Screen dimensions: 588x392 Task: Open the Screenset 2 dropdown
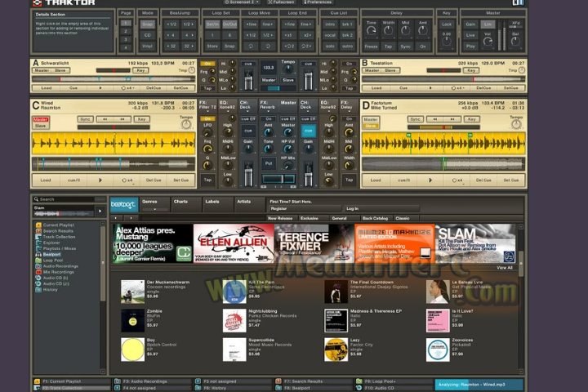click(243, 2)
